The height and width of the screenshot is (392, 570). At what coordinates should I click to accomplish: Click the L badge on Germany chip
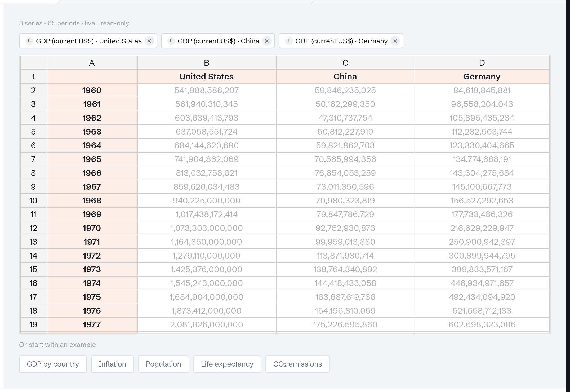(x=289, y=41)
